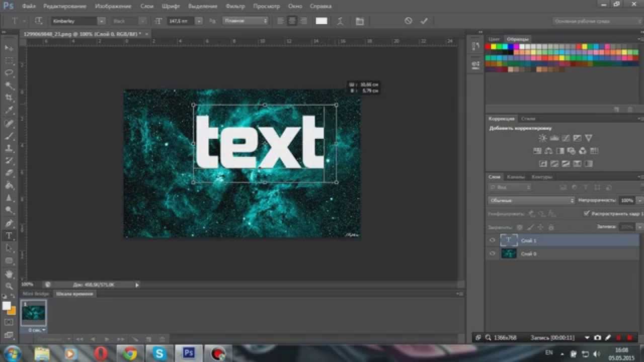This screenshot has height=362, width=644.
Task: Select the Zoom tool
Action: click(x=9, y=287)
